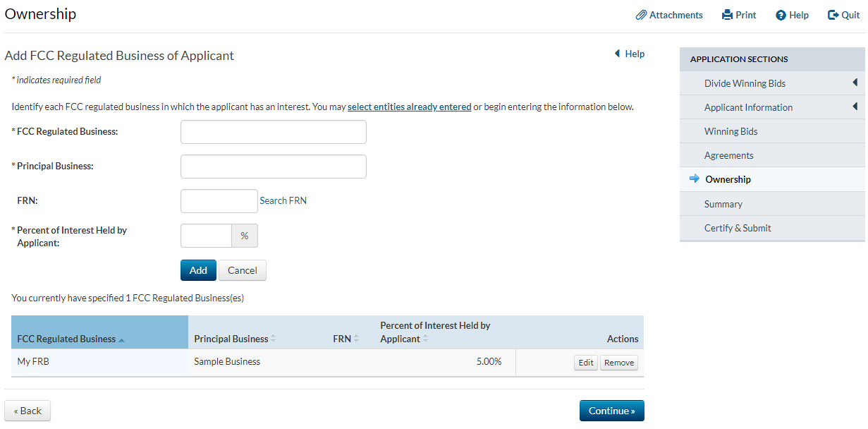This screenshot has height=429, width=868.
Task: Expand the section Help panel arrow
Action: tap(617, 54)
